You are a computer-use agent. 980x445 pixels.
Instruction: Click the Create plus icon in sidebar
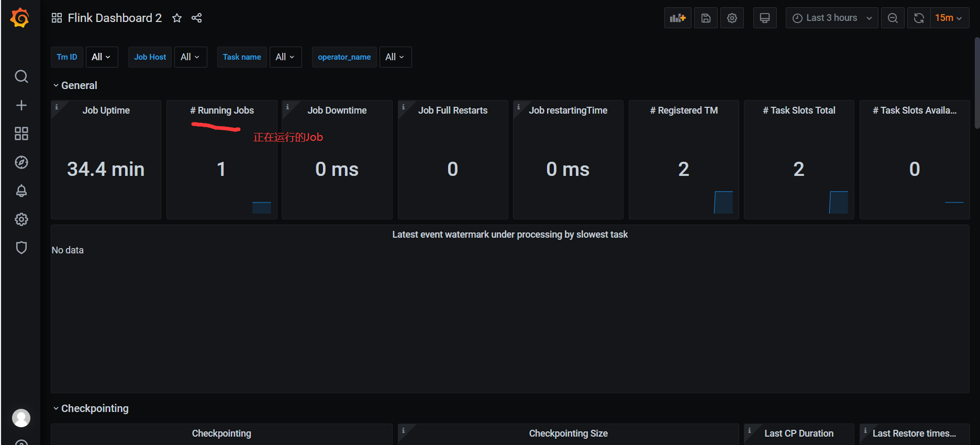[x=21, y=105]
